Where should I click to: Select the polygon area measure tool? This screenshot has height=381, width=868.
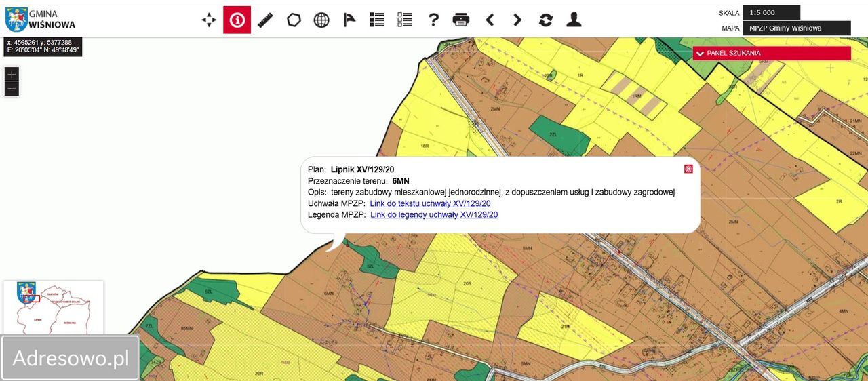click(294, 20)
